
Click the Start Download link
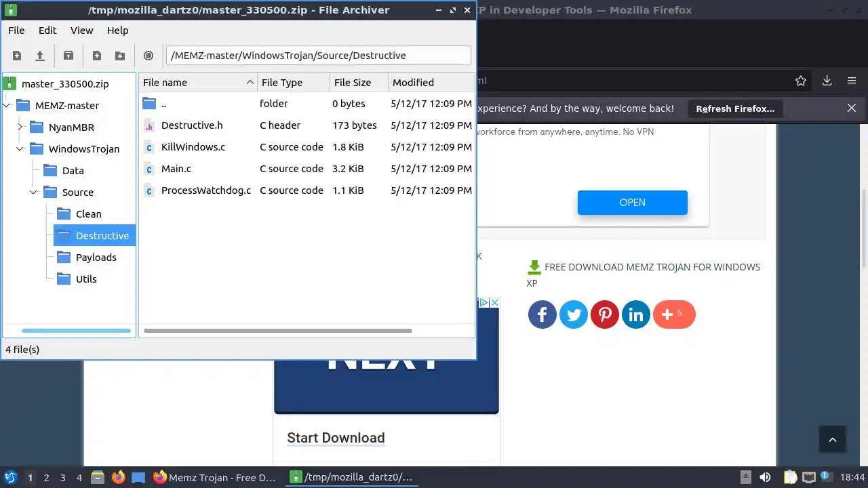point(336,438)
